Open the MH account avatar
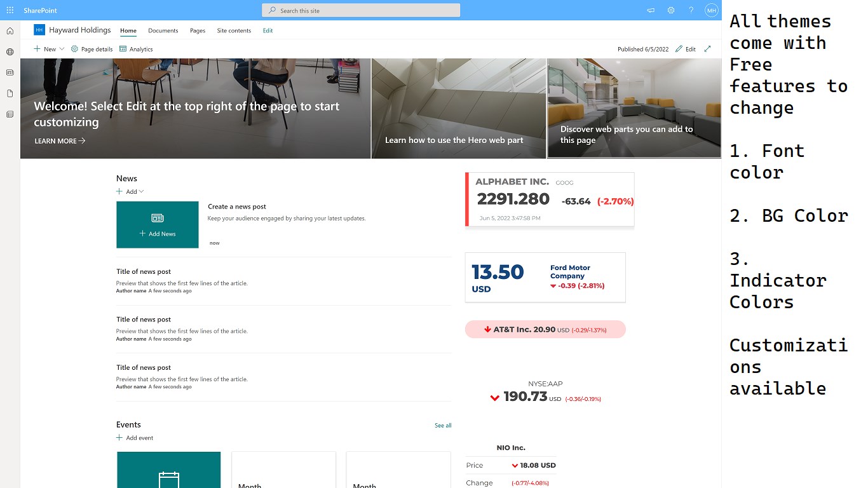The height and width of the screenshot is (488, 868). [x=711, y=10]
